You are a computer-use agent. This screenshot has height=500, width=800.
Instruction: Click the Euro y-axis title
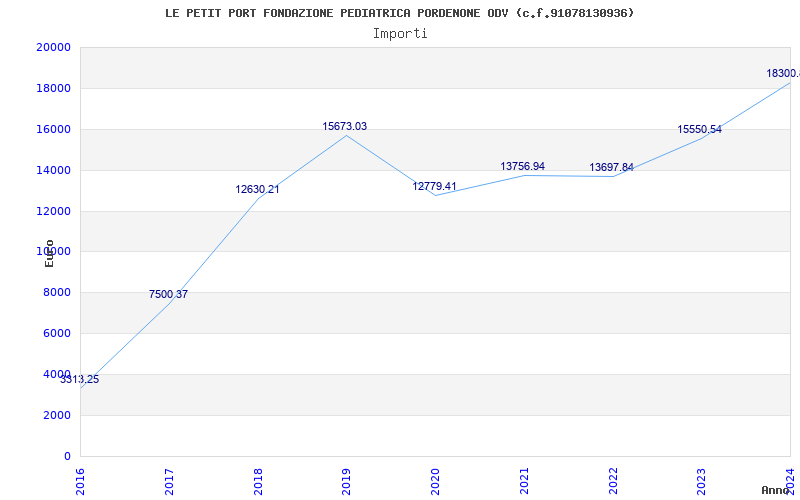click(49, 253)
